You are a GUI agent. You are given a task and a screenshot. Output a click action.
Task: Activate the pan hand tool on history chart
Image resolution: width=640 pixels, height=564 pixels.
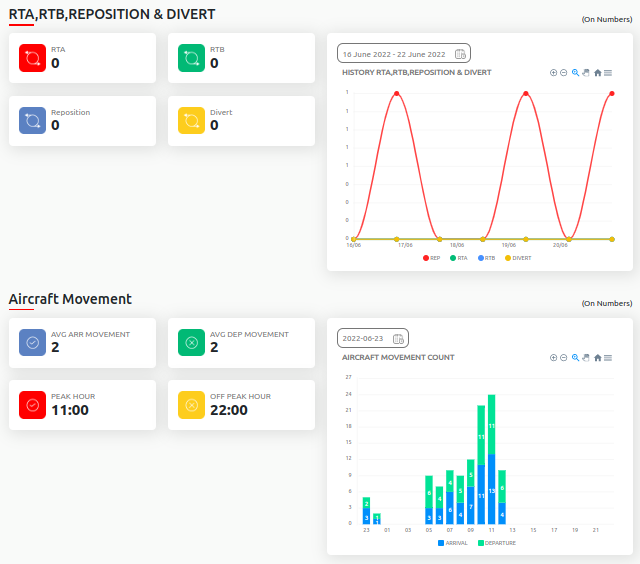point(586,73)
